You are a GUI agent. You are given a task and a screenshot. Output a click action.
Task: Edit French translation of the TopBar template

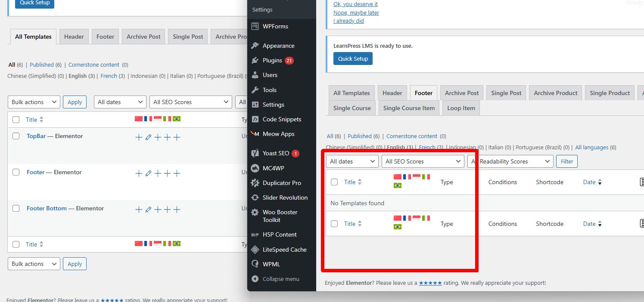[148, 137]
